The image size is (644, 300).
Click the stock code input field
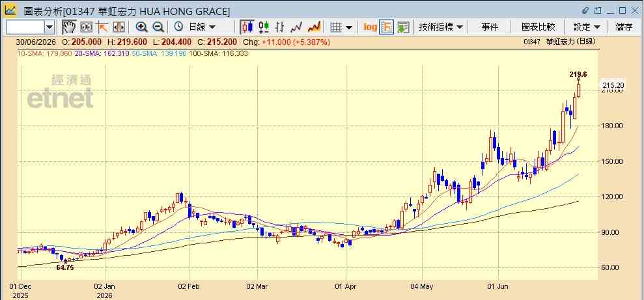[x=25, y=27]
